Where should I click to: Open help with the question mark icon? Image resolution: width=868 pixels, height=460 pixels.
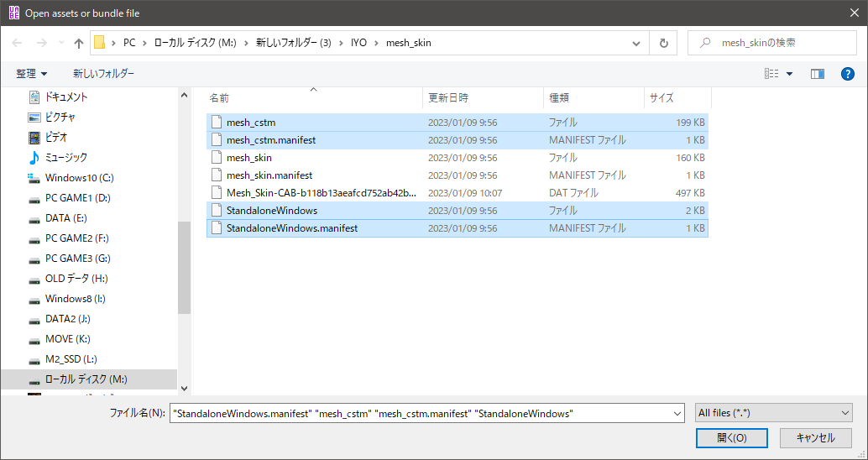click(x=847, y=74)
